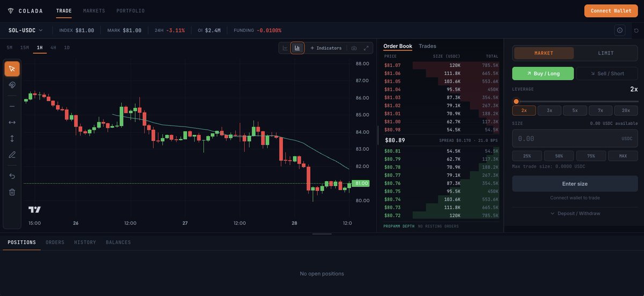
Task: Click the leverage slider handle
Action: pyautogui.click(x=516, y=101)
